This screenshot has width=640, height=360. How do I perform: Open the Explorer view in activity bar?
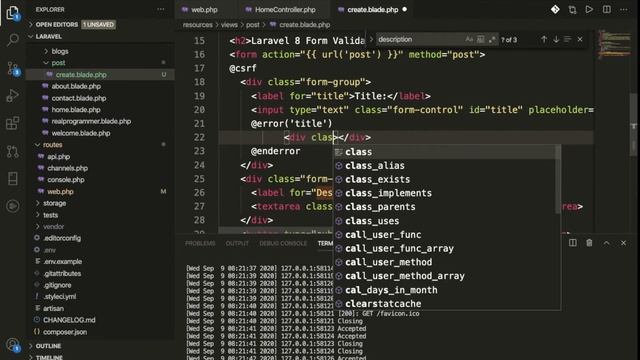13,13
